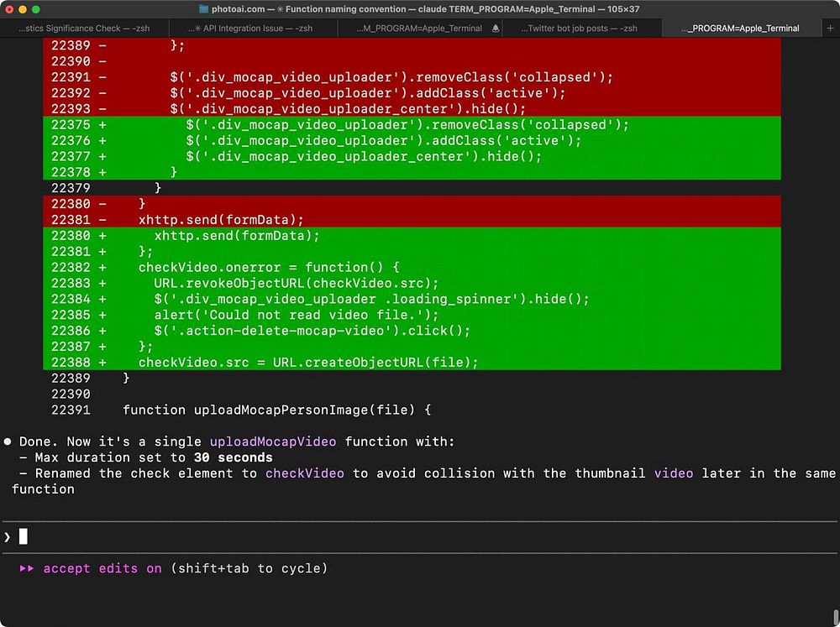This screenshot has height=627, width=840.
Task: Select the M_PROGRAM=Apple_Terminal tab with bell
Action: tap(420, 29)
